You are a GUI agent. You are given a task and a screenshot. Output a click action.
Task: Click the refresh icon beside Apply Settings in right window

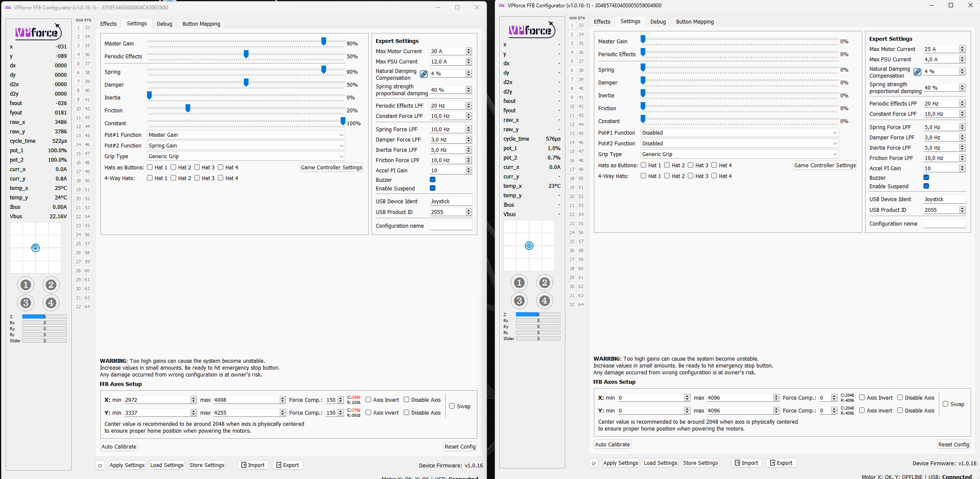click(594, 463)
